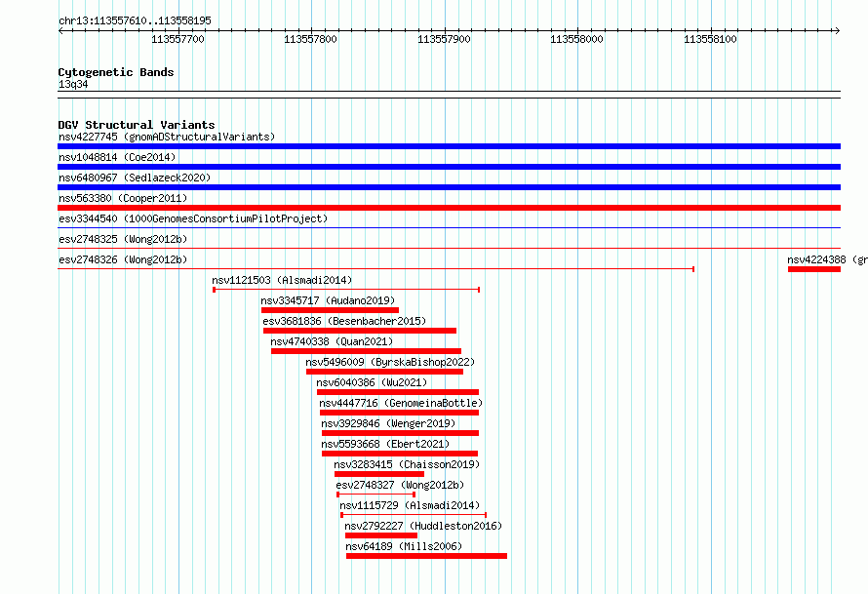This screenshot has width=868, height=594.
Task: Open esv3681836 Besenbacher2015 label
Action: coord(344,321)
